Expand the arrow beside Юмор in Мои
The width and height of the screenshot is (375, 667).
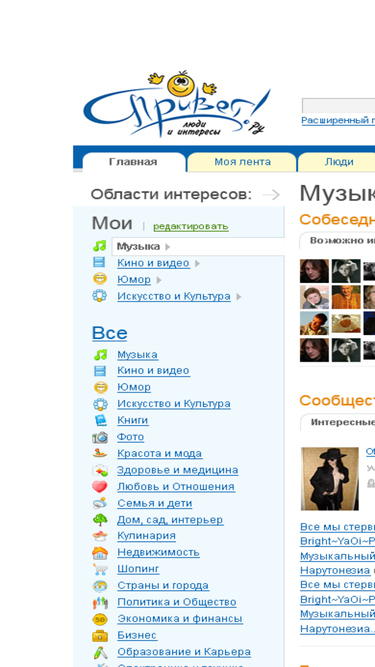point(159,280)
